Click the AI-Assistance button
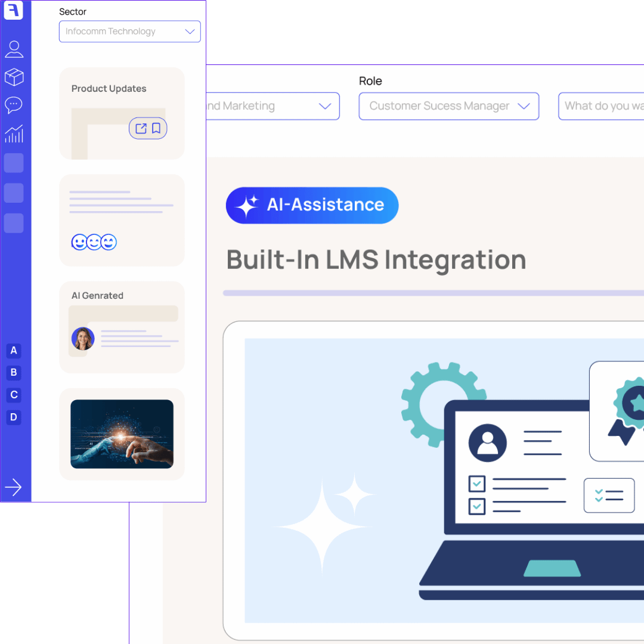The width and height of the screenshot is (644, 644). [x=312, y=205]
